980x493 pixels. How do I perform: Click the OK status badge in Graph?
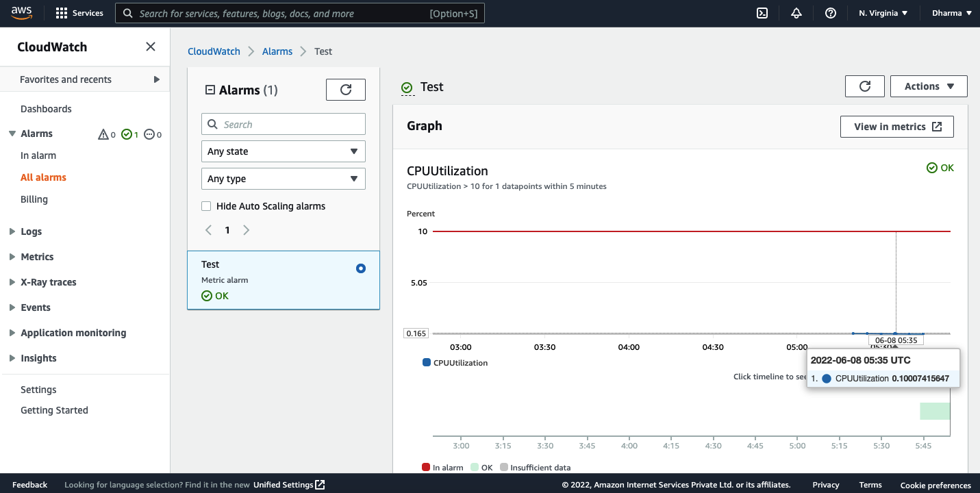(940, 168)
